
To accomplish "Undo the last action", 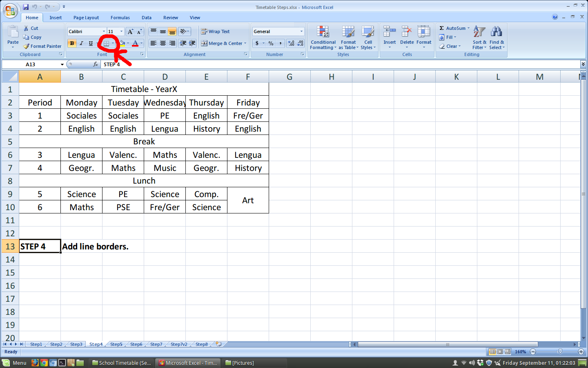I will click(x=35, y=7).
